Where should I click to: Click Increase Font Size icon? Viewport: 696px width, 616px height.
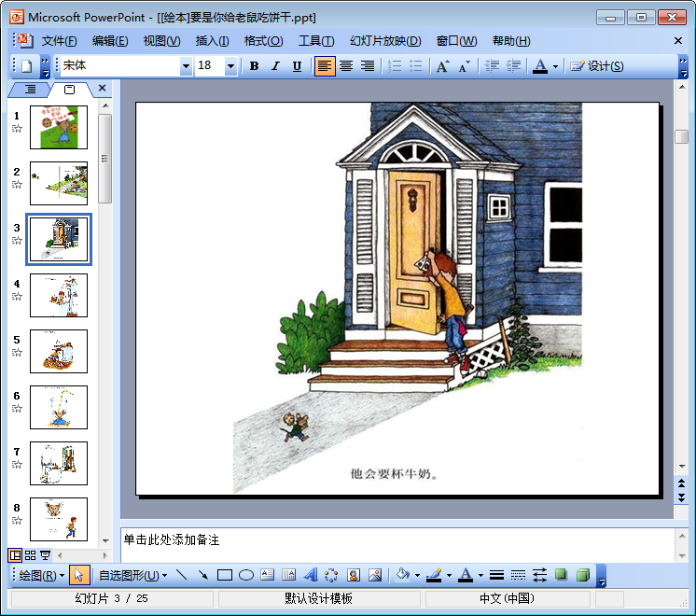[442, 66]
